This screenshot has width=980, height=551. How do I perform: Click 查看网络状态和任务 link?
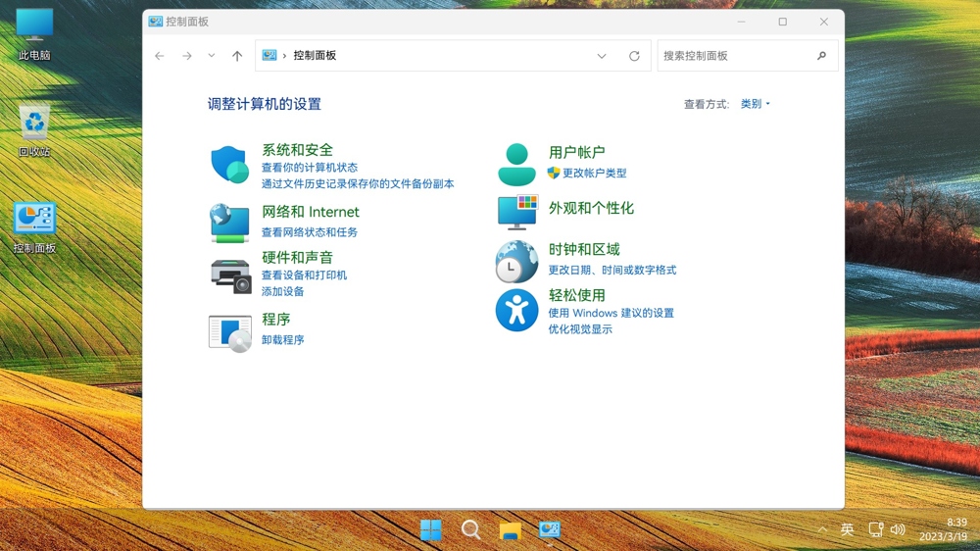[310, 232]
